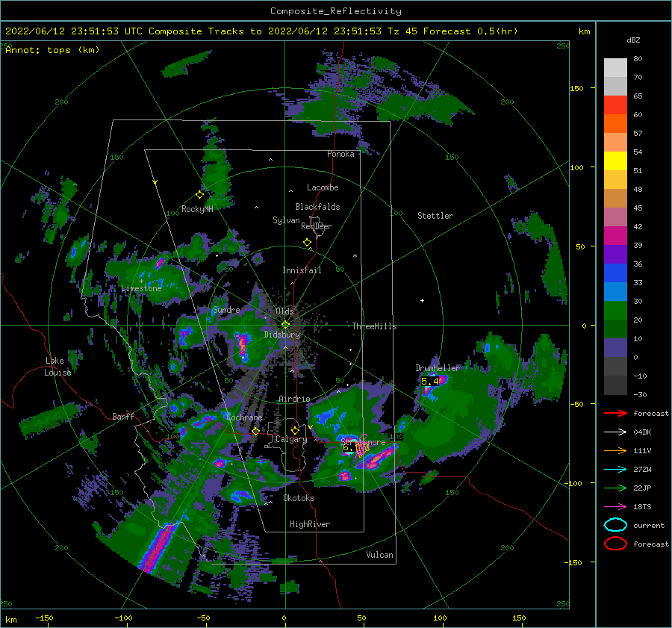Viewport: 672px width, 628px height.
Task: Click the white 04DK arrow in the legend
Action: (615, 432)
